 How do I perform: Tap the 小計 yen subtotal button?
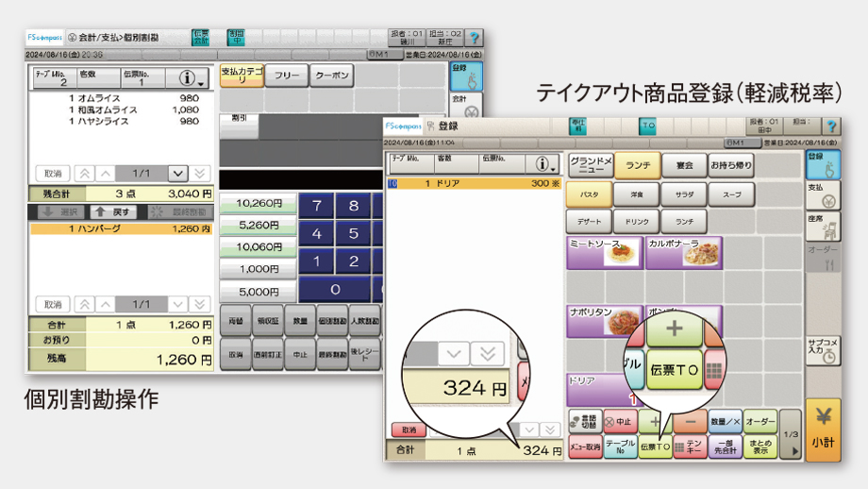tap(823, 430)
